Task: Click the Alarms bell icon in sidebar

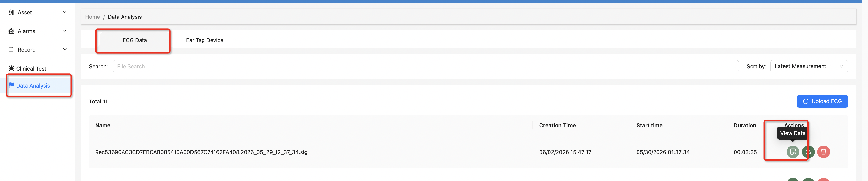Action: (11, 31)
